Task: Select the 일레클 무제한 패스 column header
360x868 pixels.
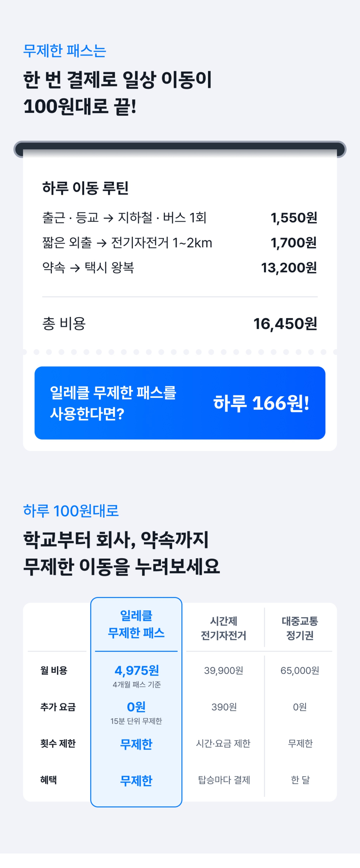Action: (x=136, y=624)
